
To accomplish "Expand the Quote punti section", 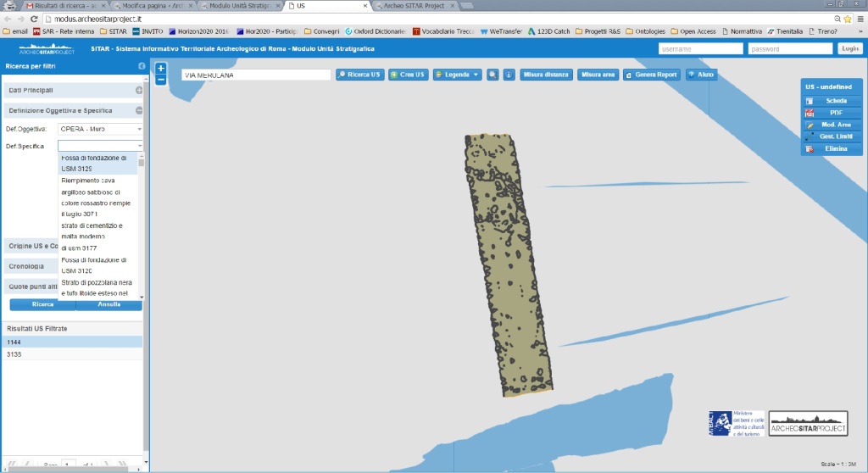I will (x=31, y=287).
